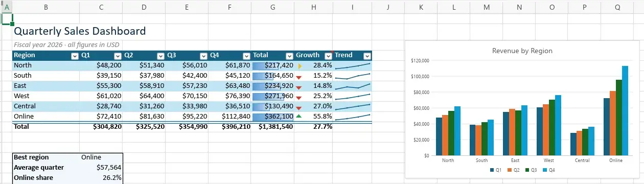The width and height of the screenshot is (644, 184).
Task: Select Central Q1 value $28,740
Action: click(x=101, y=106)
